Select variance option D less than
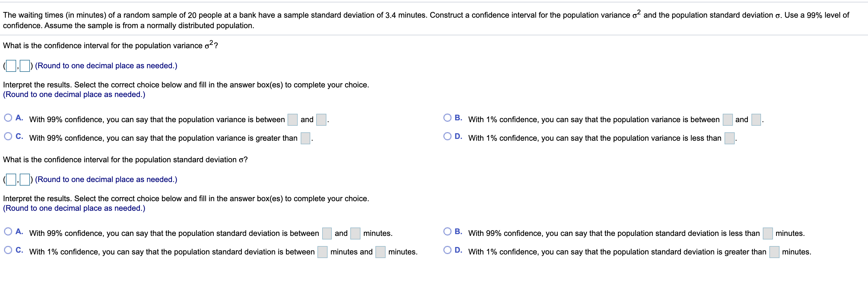This screenshot has width=868, height=282. [447, 136]
